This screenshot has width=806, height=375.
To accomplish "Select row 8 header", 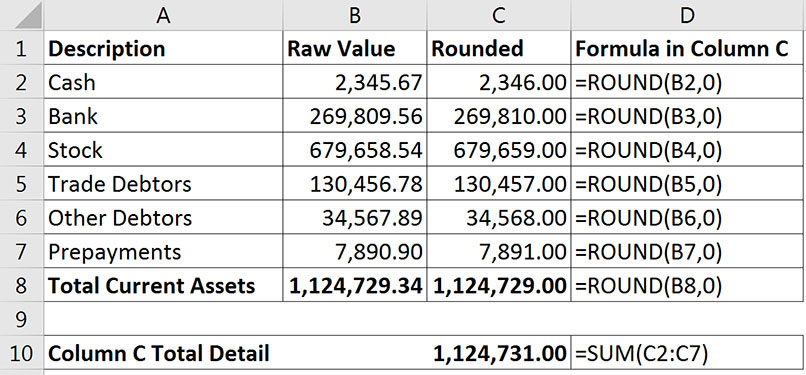I will (x=22, y=285).
